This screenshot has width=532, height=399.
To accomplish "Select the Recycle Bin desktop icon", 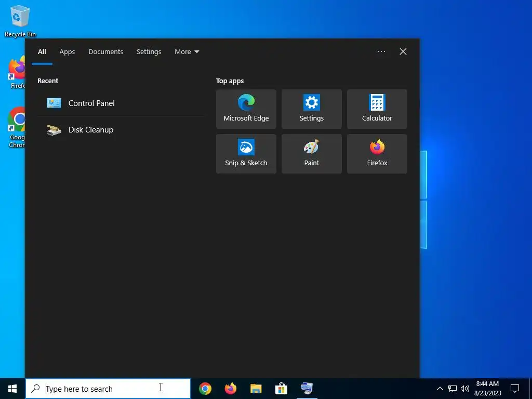I will [20, 21].
